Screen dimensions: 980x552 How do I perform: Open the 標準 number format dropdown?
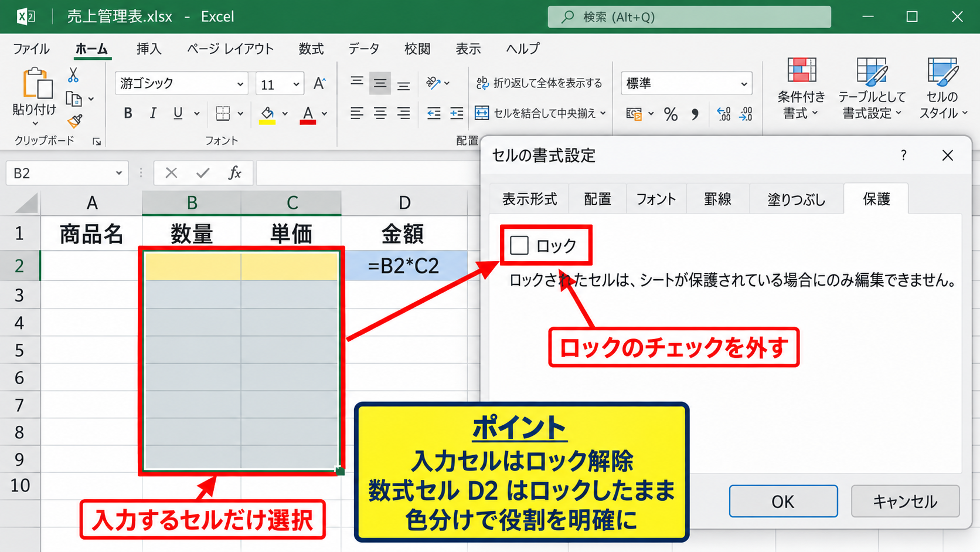(x=744, y=84)
